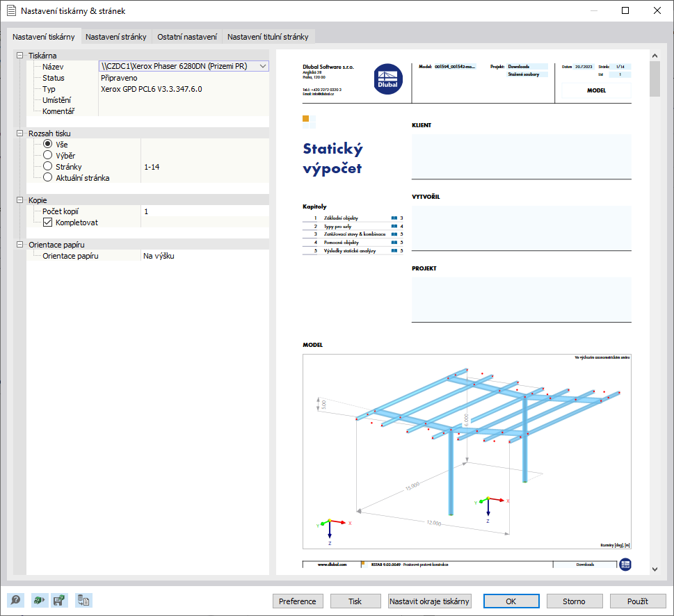
Task: Click the Dlubal logo in preview header
Action: (387, 79)
